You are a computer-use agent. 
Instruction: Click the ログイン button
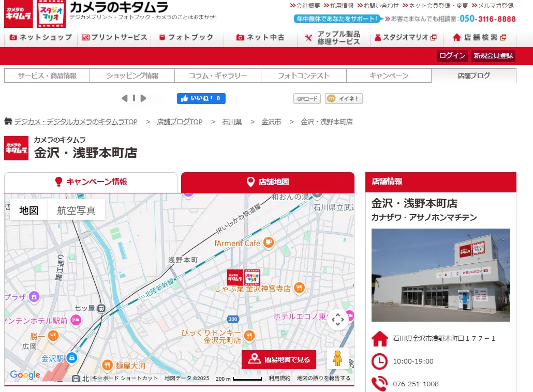452,56
